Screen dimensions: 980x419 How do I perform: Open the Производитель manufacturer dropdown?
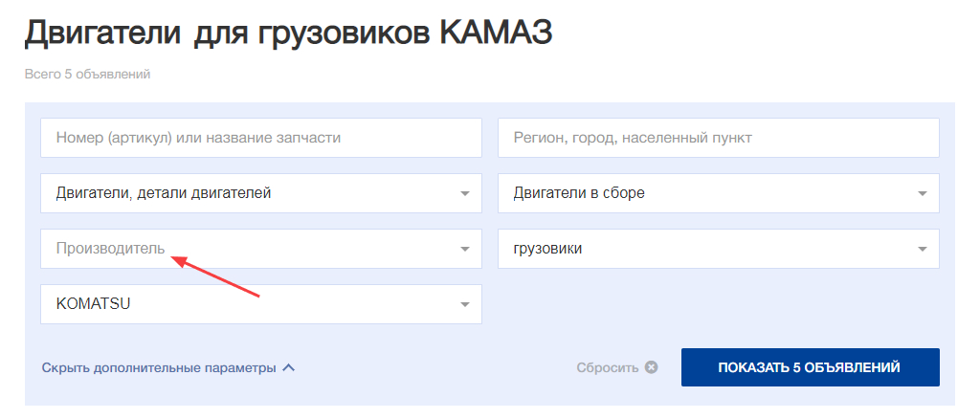pyautogui.click(x=249, y=249)
